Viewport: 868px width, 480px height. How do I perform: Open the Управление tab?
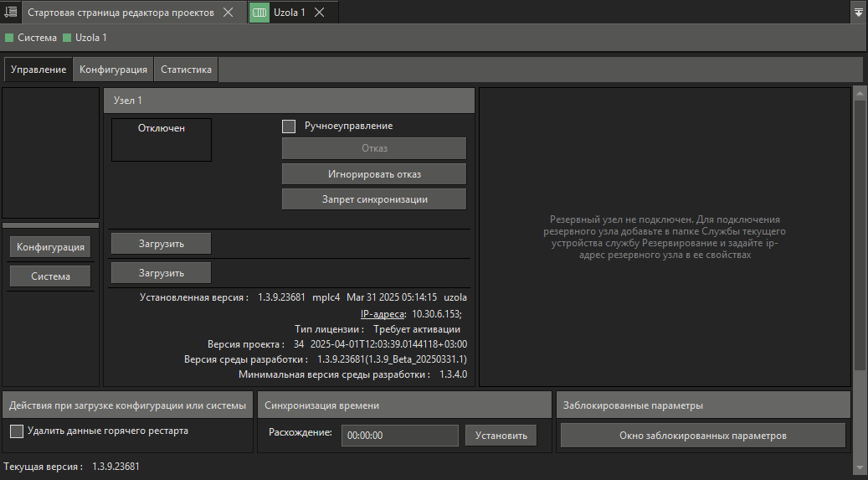(x=39, y=70)
